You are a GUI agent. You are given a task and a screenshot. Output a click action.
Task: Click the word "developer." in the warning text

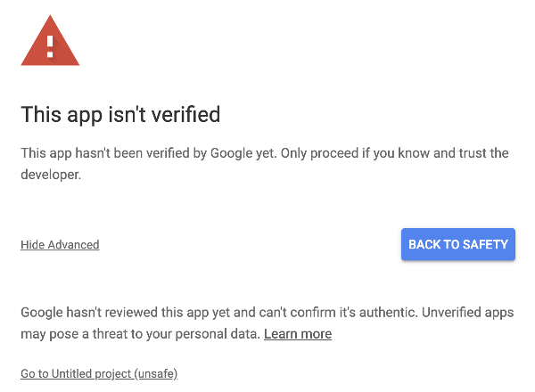pyautogui.click(x=51, y=176)
